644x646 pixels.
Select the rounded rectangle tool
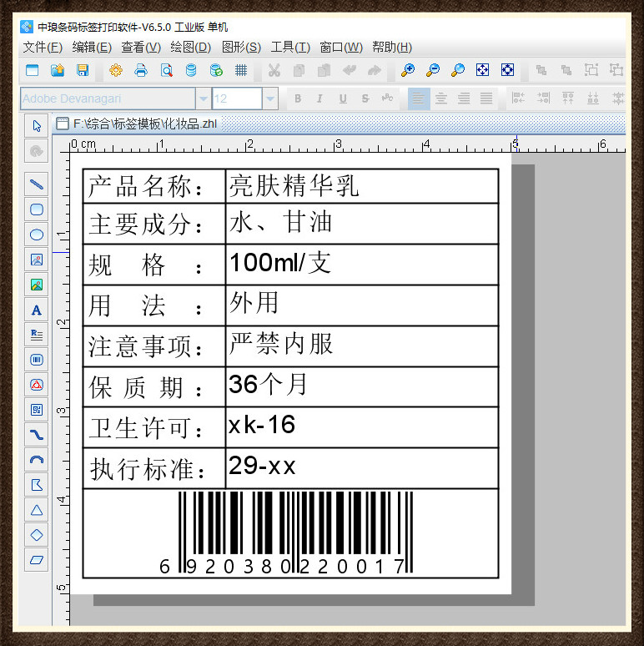37,209
